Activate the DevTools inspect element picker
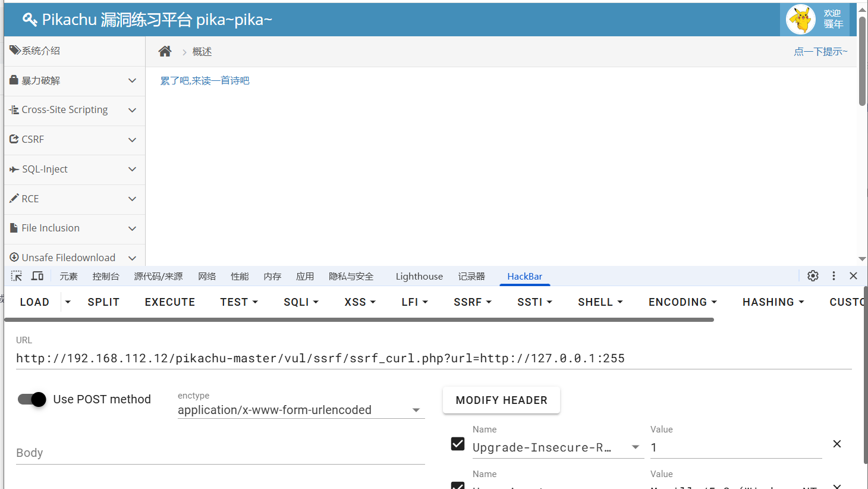 [x=17, y=276]
